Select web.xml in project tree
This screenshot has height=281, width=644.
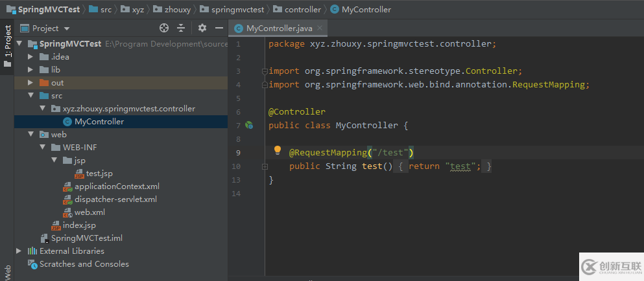[89, 212]
